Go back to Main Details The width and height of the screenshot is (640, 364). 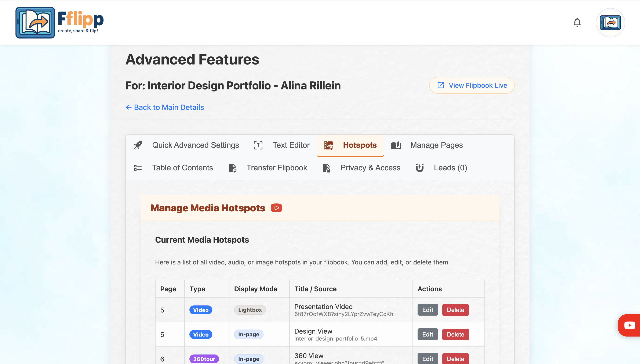(x=165, y=107)
